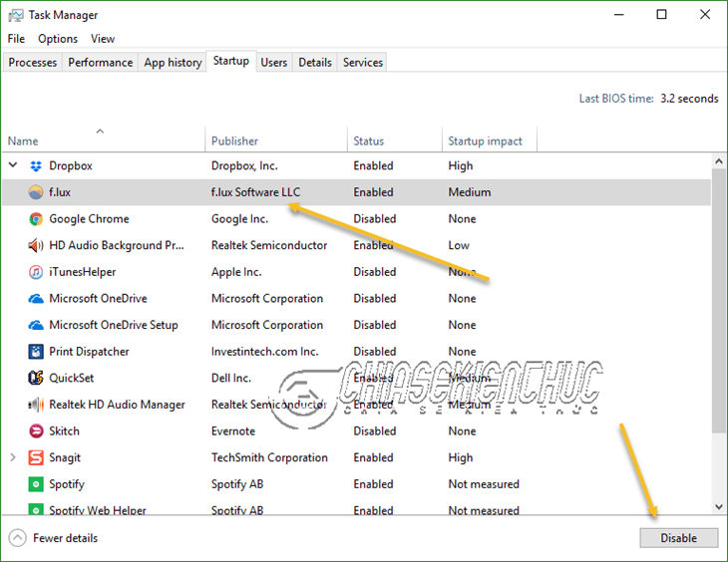Open the View menu
This screenshot has width=728, height=562.
tap(102, 39)
